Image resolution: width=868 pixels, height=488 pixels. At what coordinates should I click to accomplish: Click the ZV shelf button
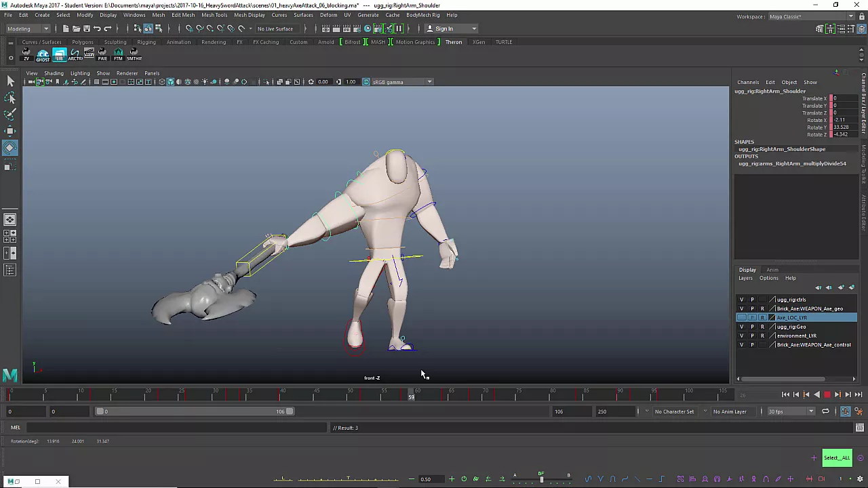pyautogui.click(x=26, y=54)
